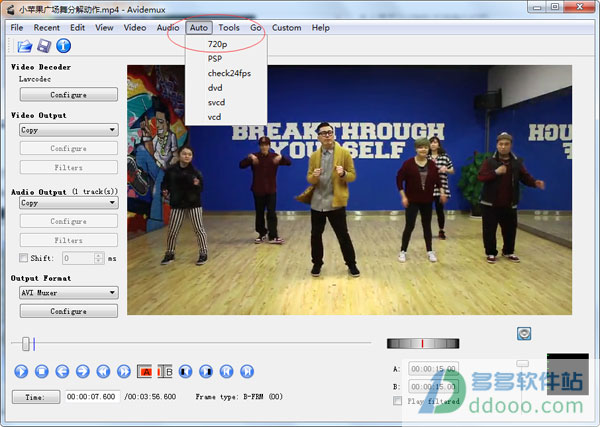Set selection marker A

click(145, 372)
